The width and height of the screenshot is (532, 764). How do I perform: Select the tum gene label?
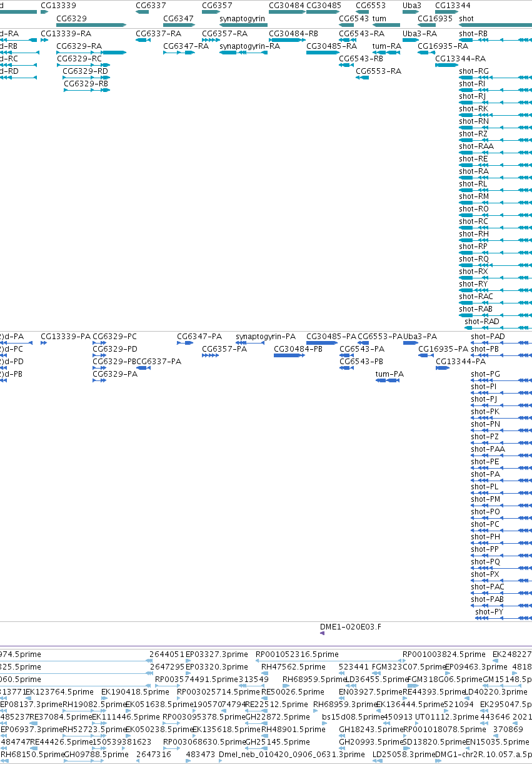coord(379,19)
